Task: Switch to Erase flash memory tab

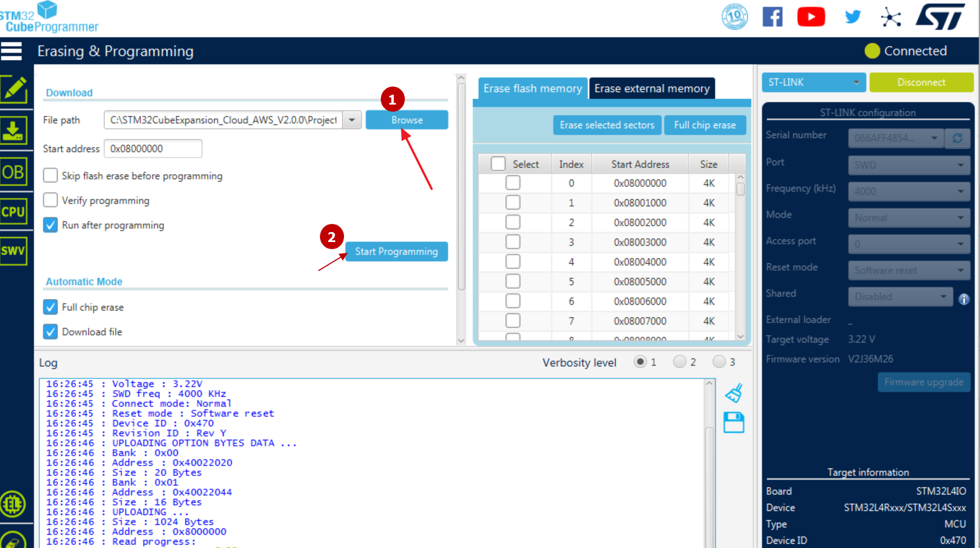Action: (x=532, y=88)
